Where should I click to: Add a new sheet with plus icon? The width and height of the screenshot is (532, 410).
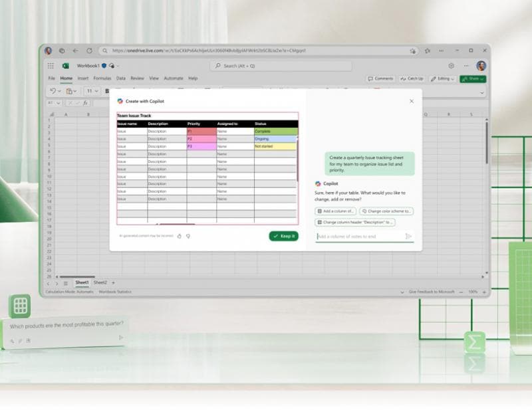coord(113,282)
